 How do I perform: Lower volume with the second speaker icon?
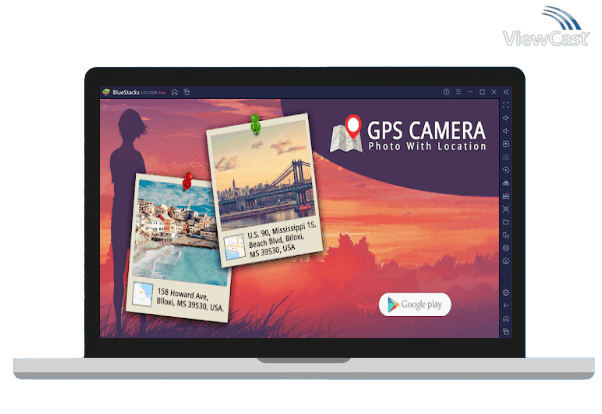pos(506,131)
